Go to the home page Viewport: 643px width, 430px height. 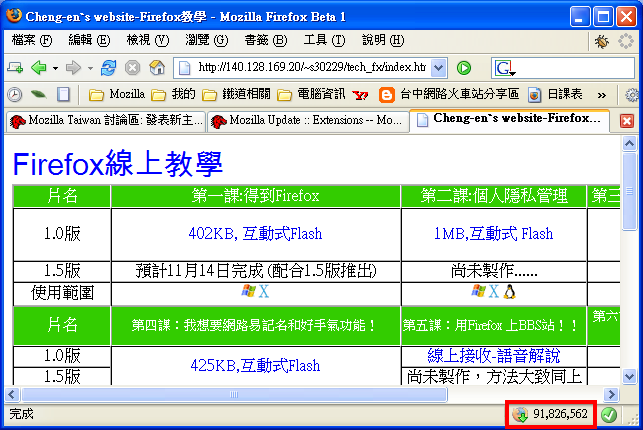click(157, 68)
